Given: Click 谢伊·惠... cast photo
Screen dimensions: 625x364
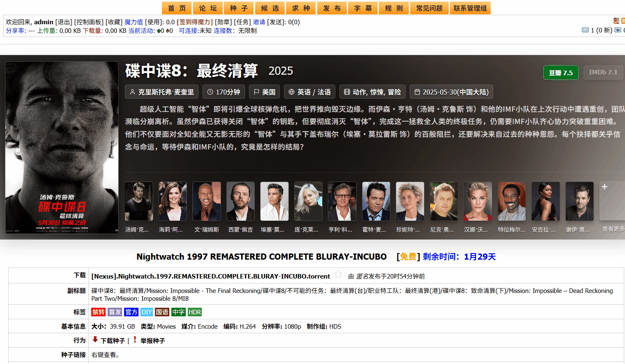Looking at the screenshot, I should (579, 201).
